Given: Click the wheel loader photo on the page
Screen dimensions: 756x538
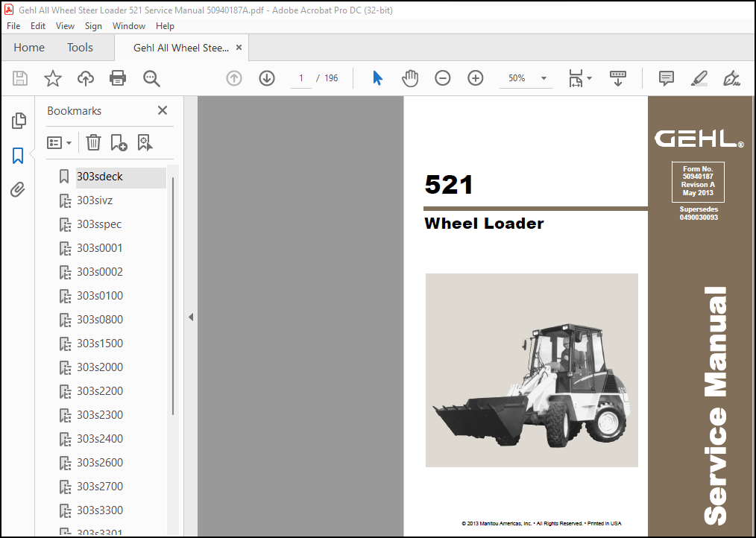Looking at the screenshot, I should coord(532,370).
